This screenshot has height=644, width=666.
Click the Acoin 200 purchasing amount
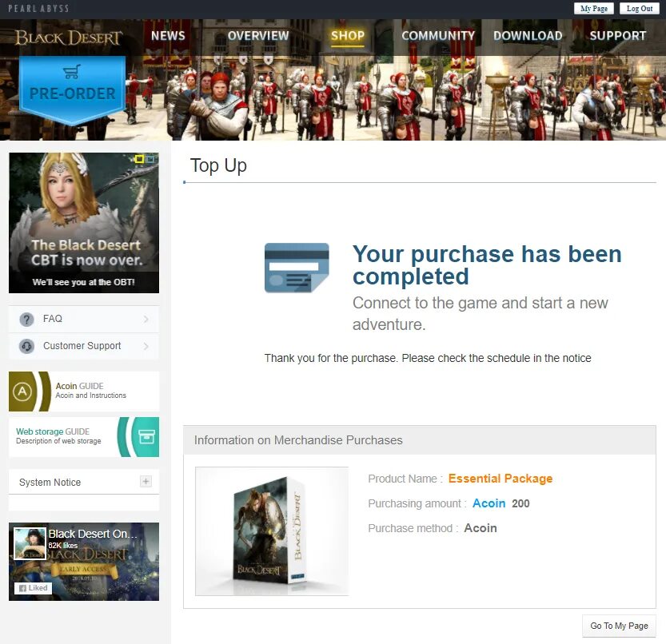click(x=501, y=503)
